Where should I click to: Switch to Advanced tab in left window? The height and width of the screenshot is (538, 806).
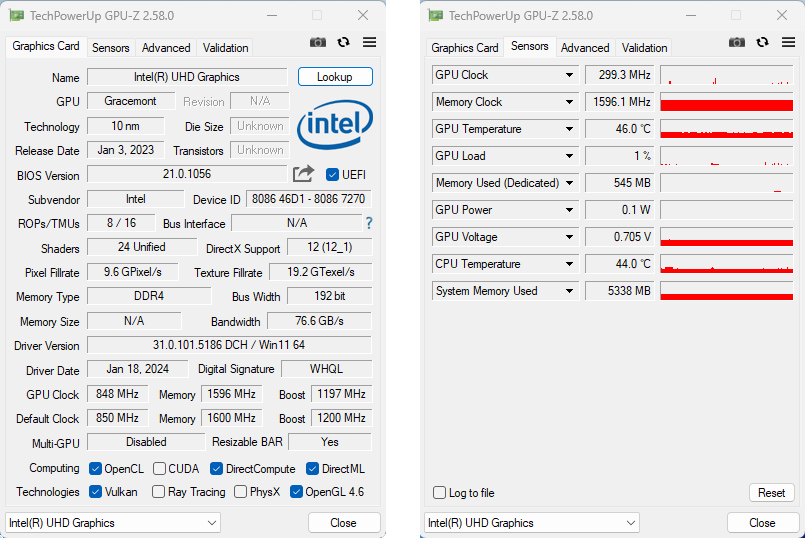click(166, 48)
